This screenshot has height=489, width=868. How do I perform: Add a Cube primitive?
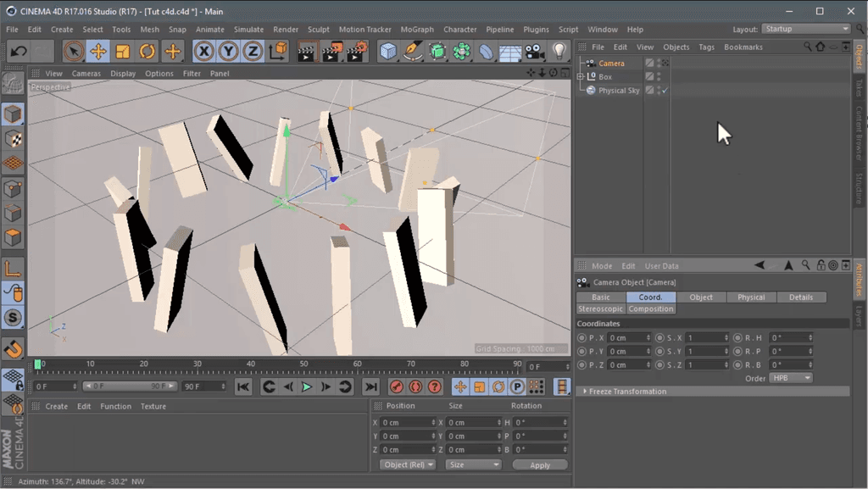[x=387, y=51]
